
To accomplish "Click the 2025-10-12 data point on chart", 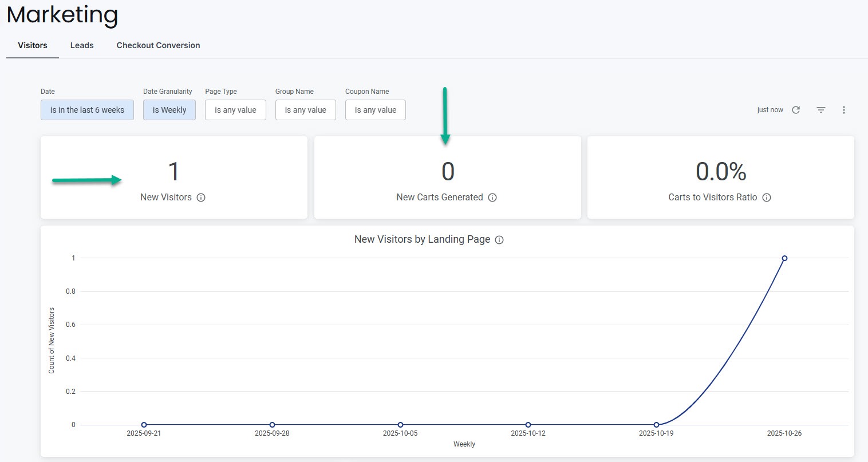I will (528, 425).
